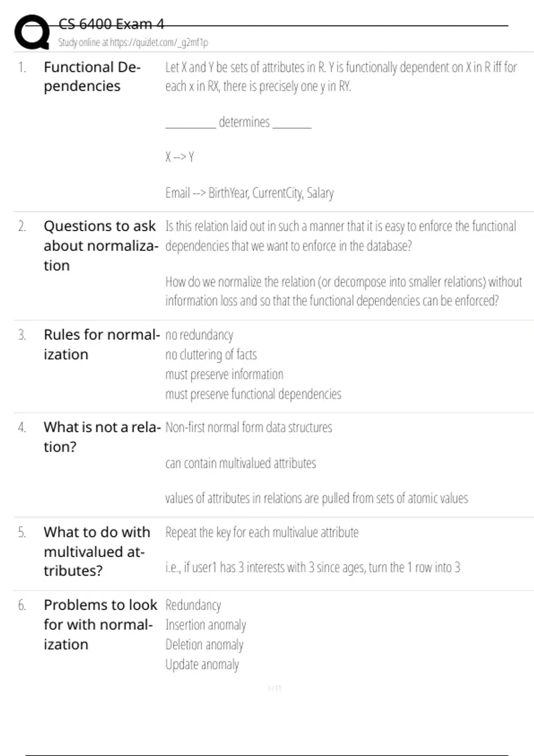Select the 'What is not a relation?' term

click(x=102, y=437)
